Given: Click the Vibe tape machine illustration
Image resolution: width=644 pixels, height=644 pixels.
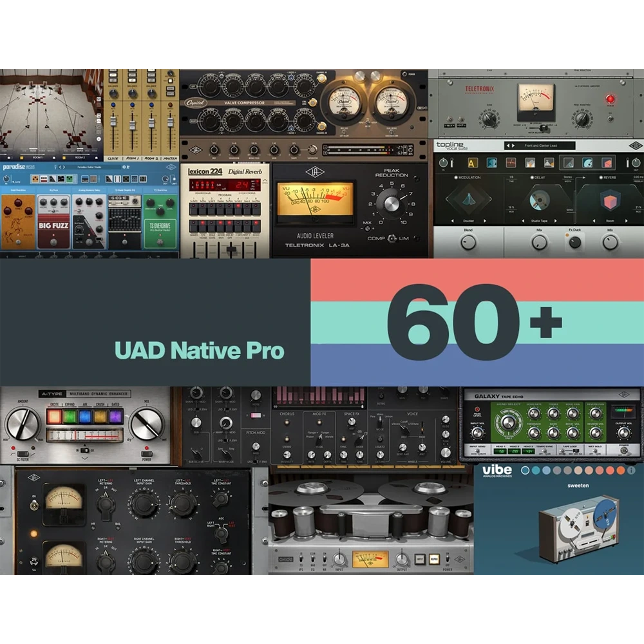Looking at the screenshot, I should coord(579,529).
